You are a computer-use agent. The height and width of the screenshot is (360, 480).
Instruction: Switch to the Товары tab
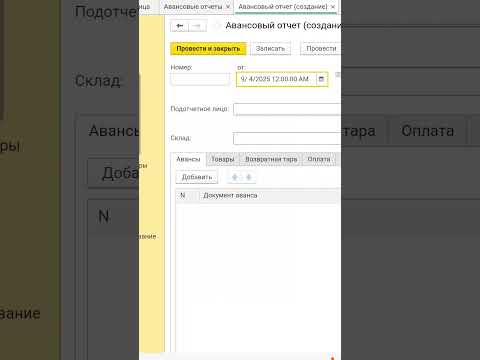coord(223,159)
